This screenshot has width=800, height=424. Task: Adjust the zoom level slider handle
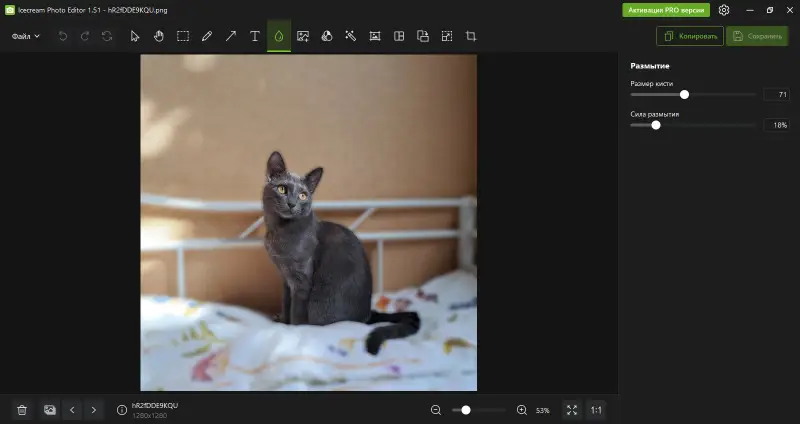pos(466,410)
